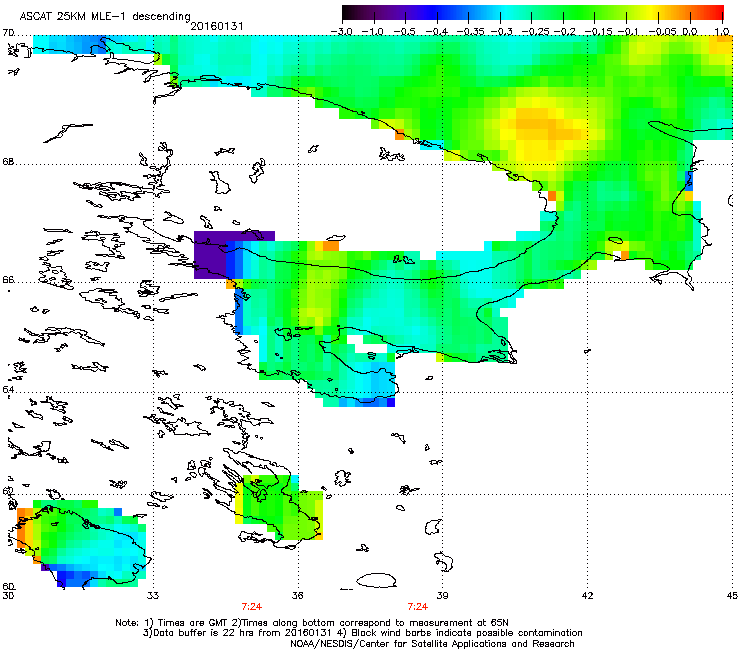Click the -0.1 color bar label
The image size is (740, 650).
[628, 32]
